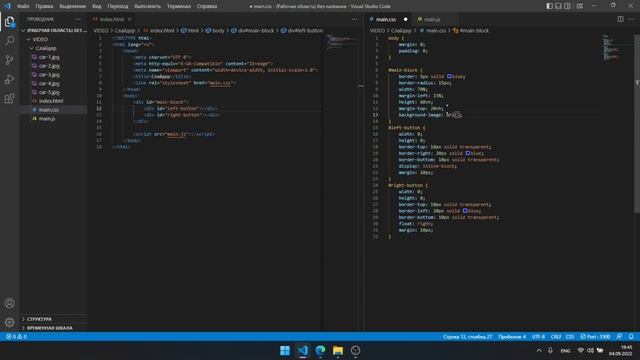Open File Explorer from taskbar
The image size is (640, 360).
[338, 351]
